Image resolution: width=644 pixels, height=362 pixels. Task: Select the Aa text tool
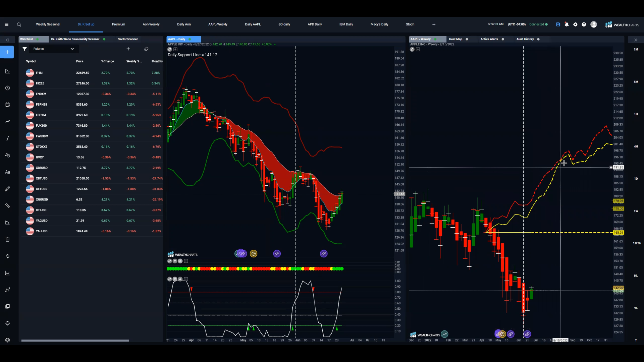[7, 172]
